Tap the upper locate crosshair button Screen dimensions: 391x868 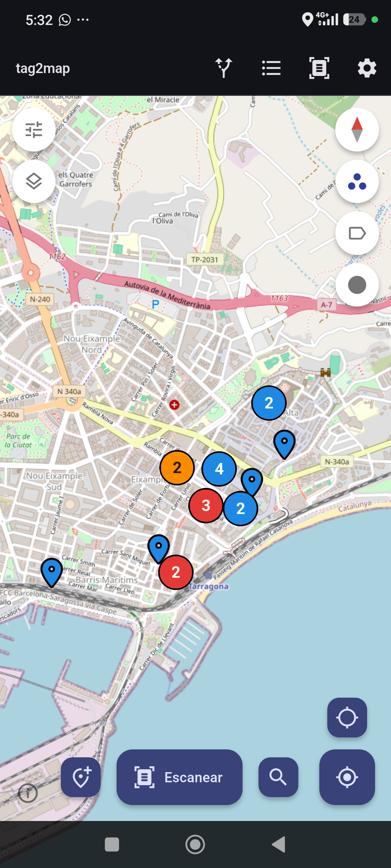pos(347,717)
